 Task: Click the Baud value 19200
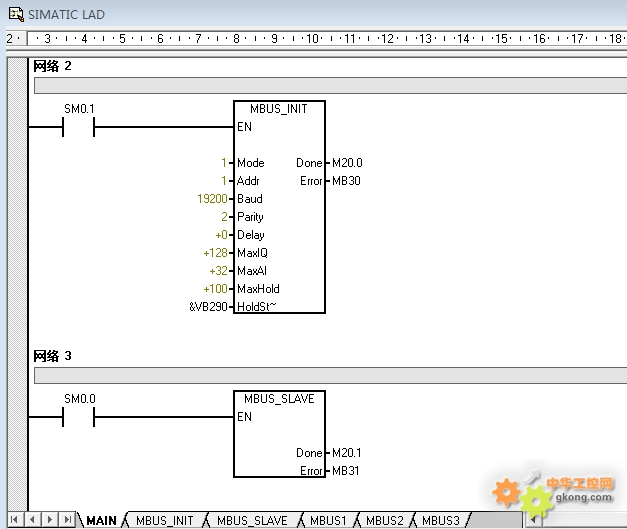212,199
